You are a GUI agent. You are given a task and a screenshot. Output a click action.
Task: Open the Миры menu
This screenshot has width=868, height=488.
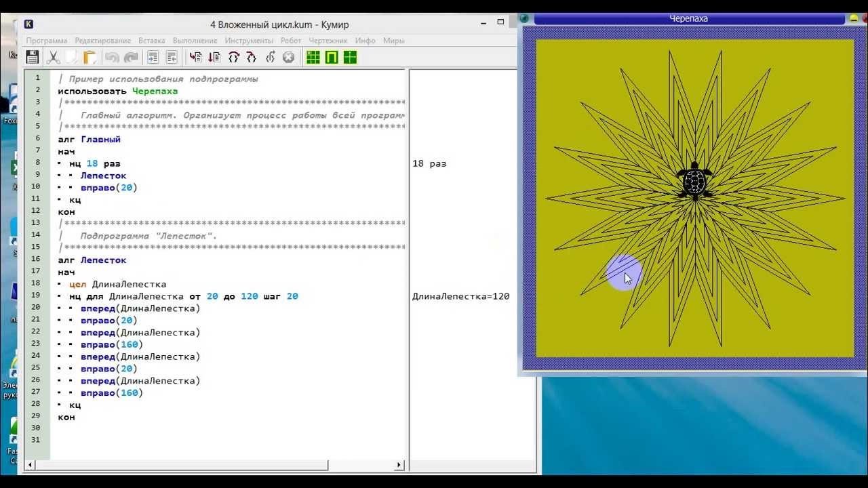(394, 41)
